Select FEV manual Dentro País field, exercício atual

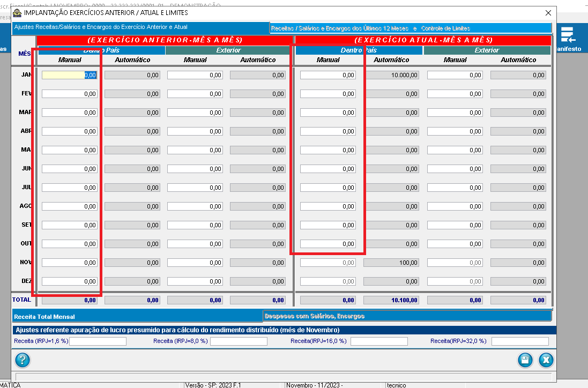[328, 94]
